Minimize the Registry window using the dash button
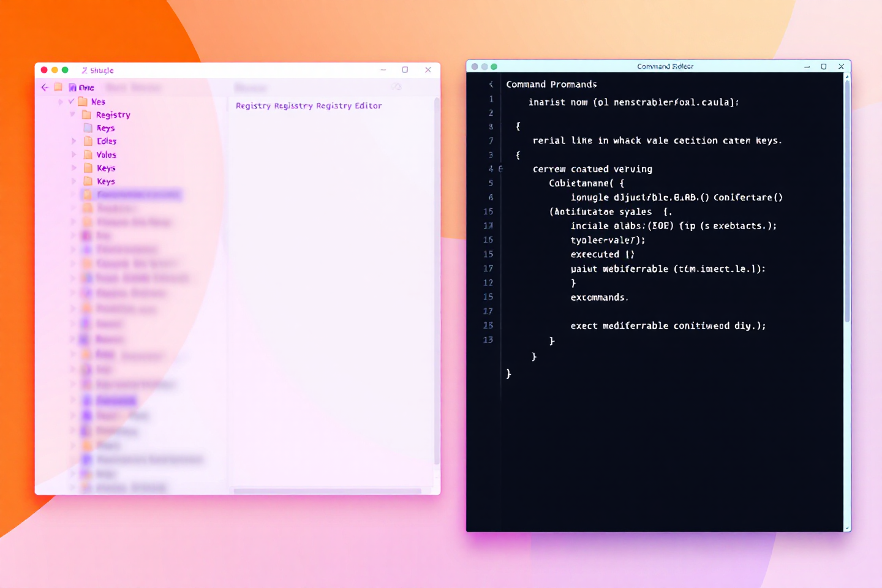The height and width of the screenshot is (588, 882). (383, 70)
